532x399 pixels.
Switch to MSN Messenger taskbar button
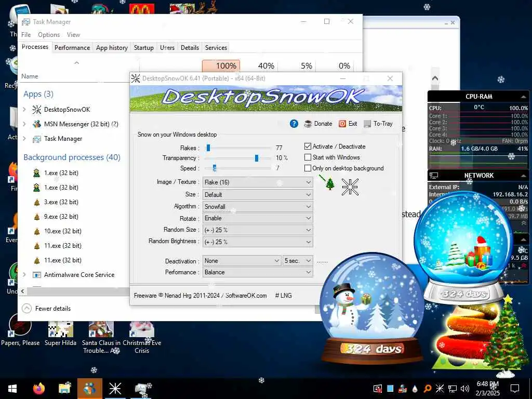(89, 389)
